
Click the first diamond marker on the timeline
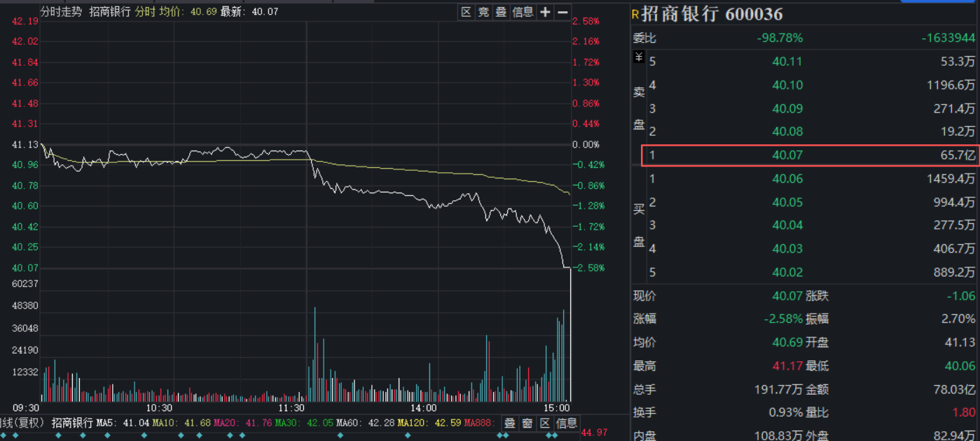4,435
